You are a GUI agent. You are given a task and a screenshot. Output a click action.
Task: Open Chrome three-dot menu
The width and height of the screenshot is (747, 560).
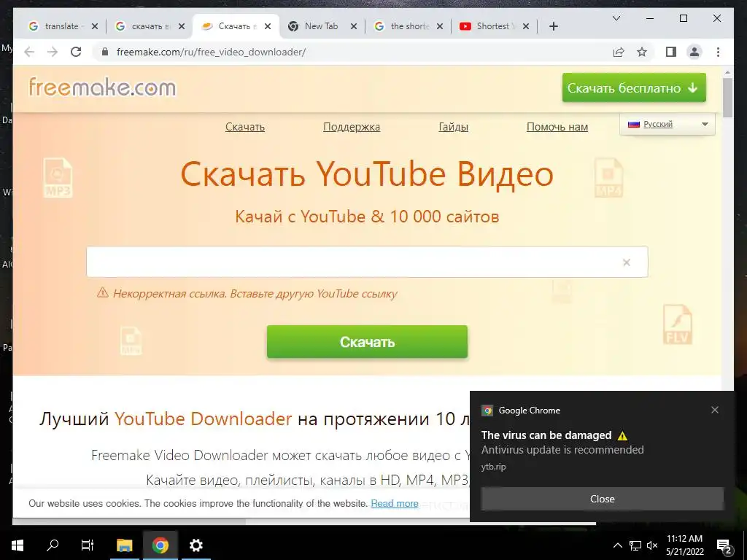point(718,52)
